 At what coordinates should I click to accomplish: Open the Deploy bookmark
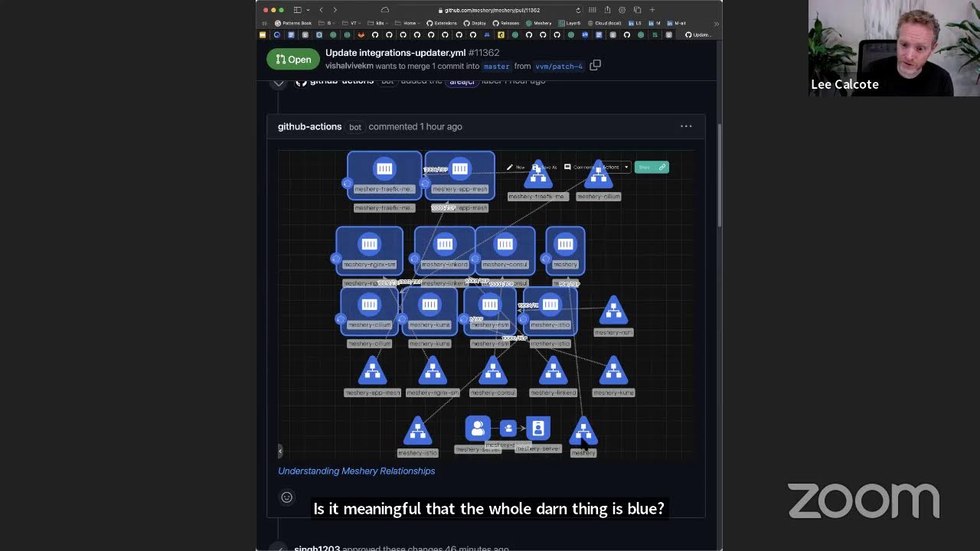475,23
